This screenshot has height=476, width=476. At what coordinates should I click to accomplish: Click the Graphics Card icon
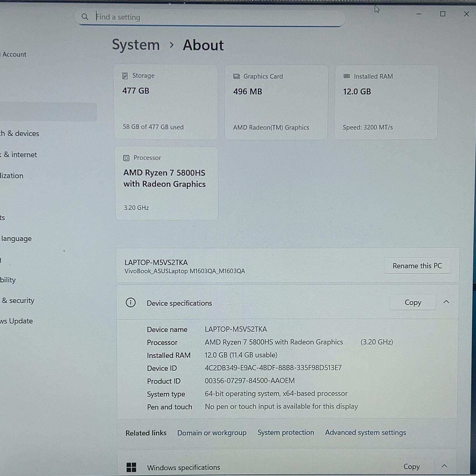click(x=236, y=76)
